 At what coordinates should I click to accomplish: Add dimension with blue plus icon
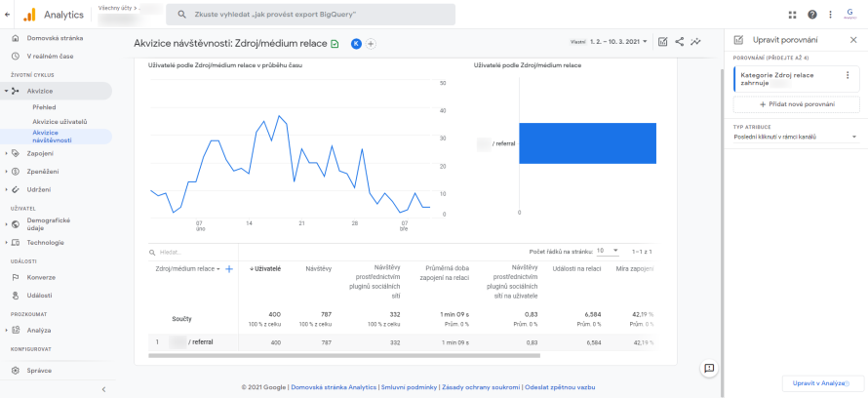coord(229,268)
